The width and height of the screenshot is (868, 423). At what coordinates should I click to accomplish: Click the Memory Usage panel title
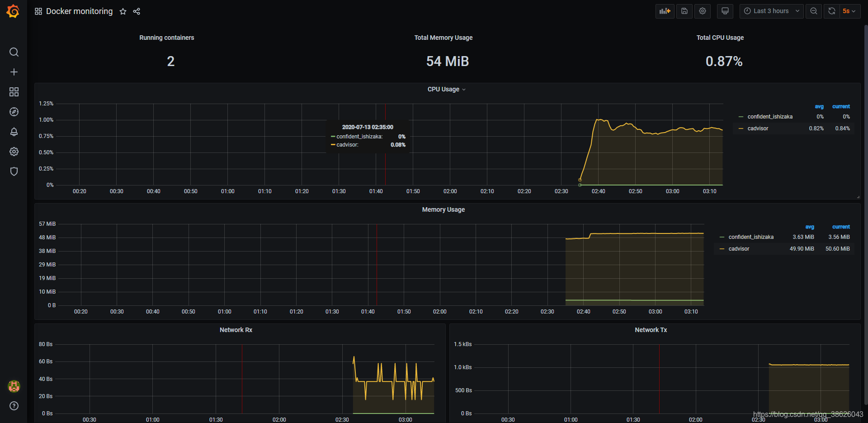tap(443, 209)
